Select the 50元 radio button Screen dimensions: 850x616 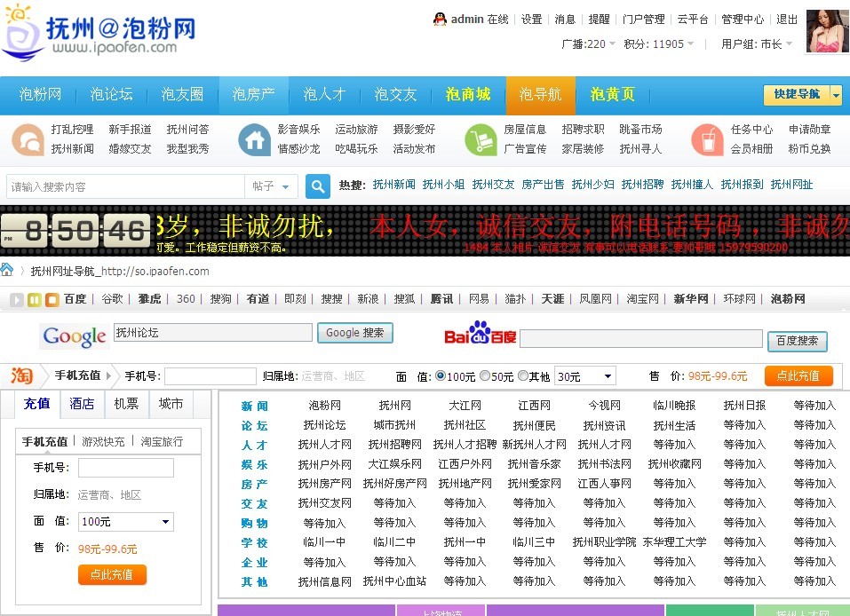485,375
